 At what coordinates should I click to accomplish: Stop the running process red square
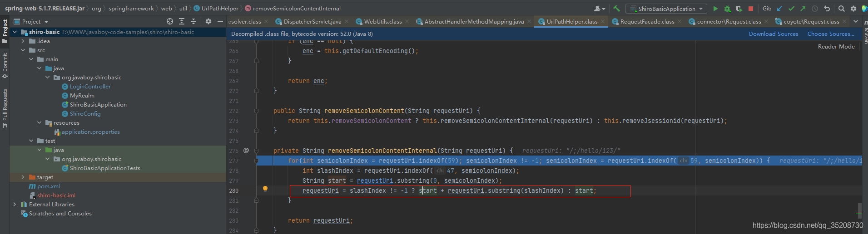click(x=751, y=9)
